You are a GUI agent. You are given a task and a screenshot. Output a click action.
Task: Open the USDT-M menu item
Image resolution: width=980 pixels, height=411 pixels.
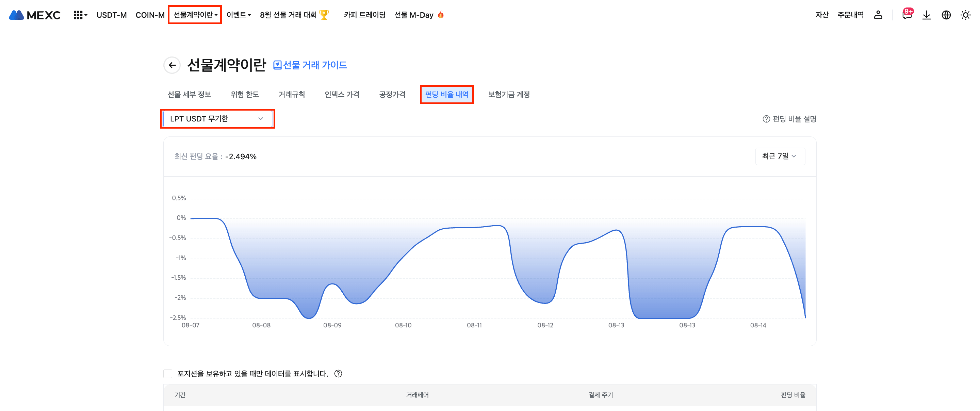(112, 15)
